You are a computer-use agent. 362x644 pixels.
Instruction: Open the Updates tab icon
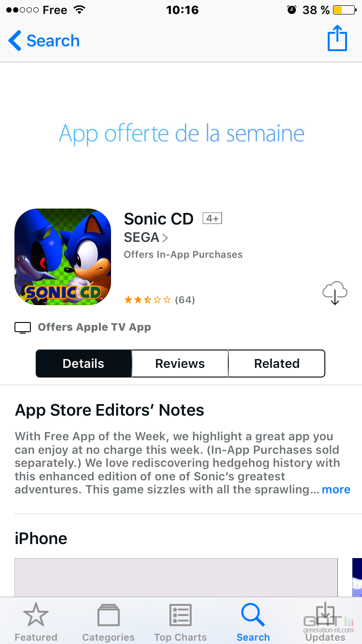tap(325, 614)
